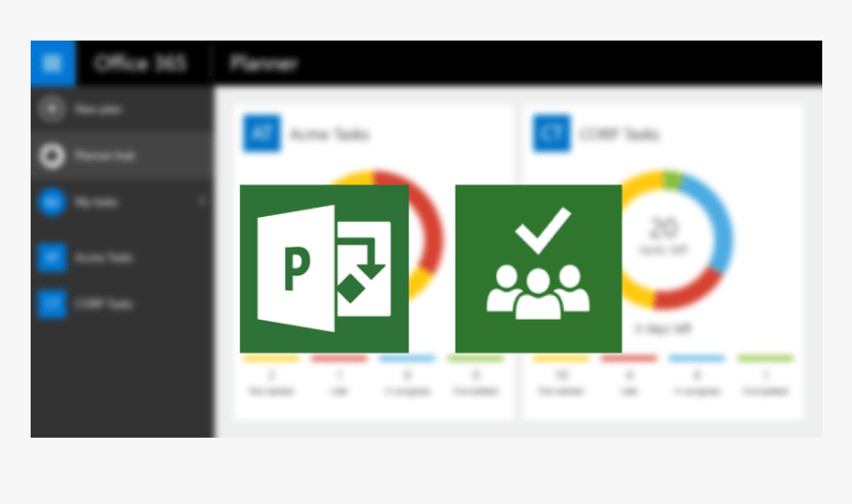Select red Late bar in CORP Tasks card
The image size is (852, 504).
(x=629, y=358)
